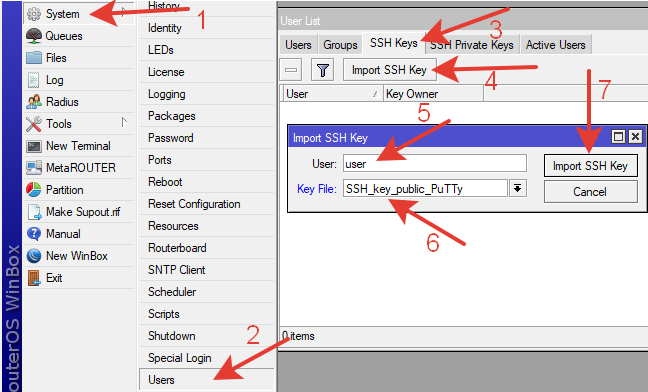Expand the Tools submenu arrow

pyautogui.click(x=124, y=122)
